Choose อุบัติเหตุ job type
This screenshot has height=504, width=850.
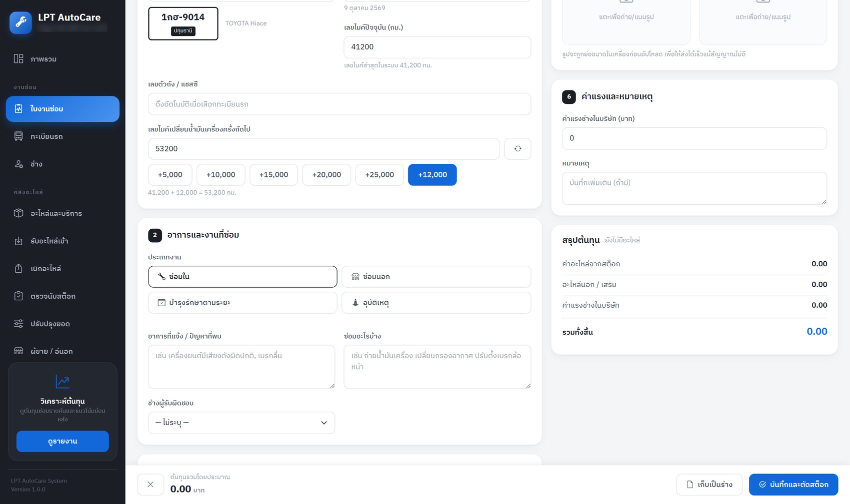pos(436,303)
